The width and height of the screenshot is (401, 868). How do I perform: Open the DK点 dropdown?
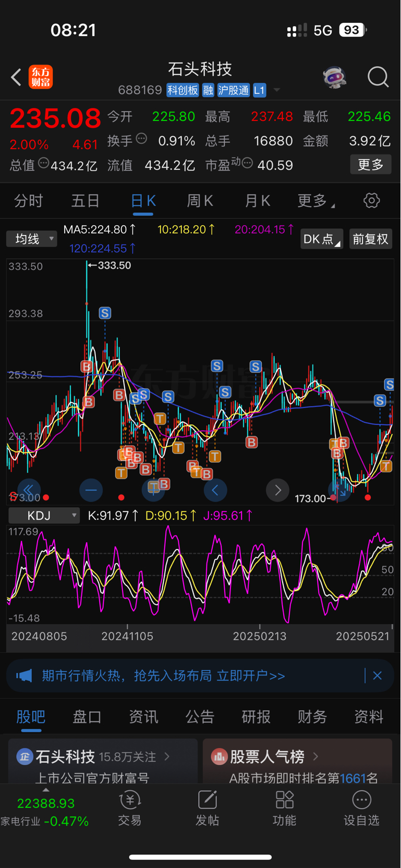pos(322,239)
